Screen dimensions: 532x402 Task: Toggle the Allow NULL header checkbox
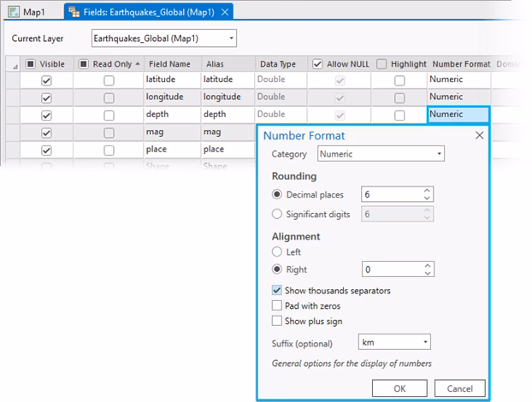pyautogui.click(x=317, y=64)
